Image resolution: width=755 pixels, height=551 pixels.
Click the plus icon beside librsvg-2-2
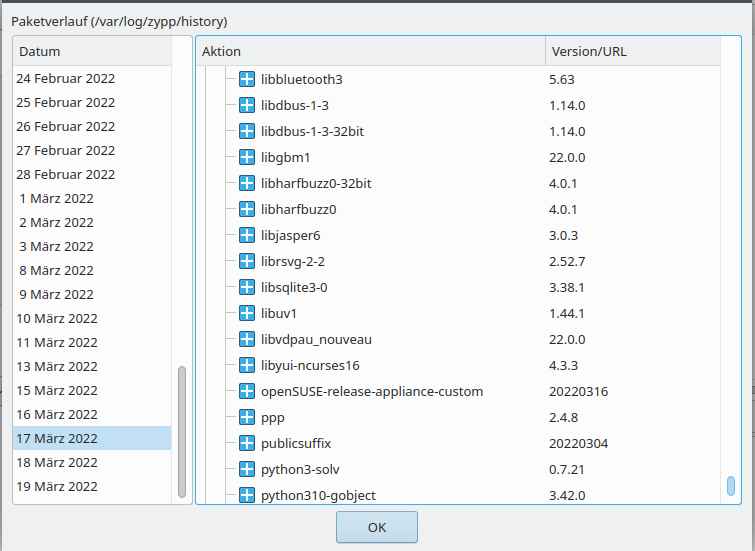[x=247, y=261]
